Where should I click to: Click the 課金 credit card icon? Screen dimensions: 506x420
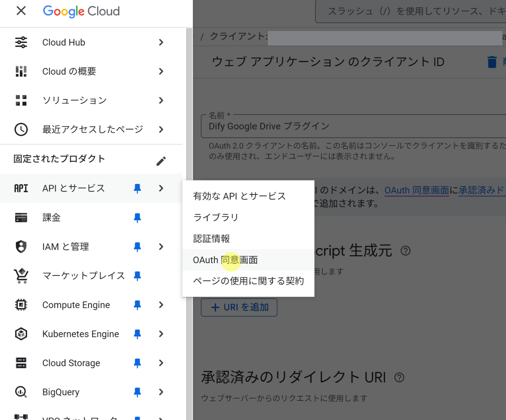pos(21,218)
